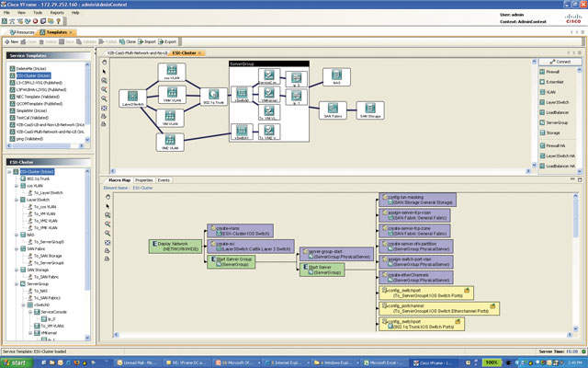Pick the ServerGroup element from palette
Viewport: 588px width, 368px height.
pyautogui.click(x=554, y=122)
